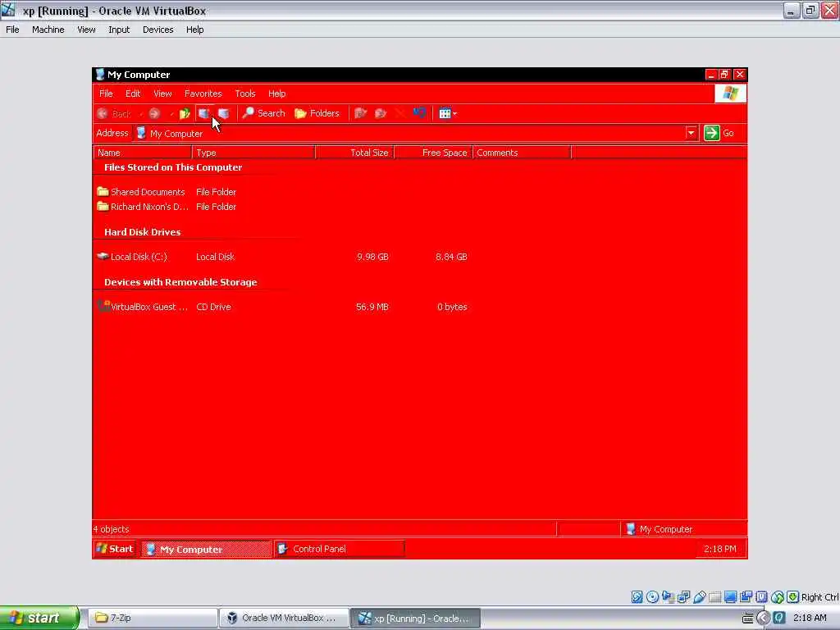Viewport: 840px width, 630px height.
Task: Click the Comments column header
Action: coord(523,153)
